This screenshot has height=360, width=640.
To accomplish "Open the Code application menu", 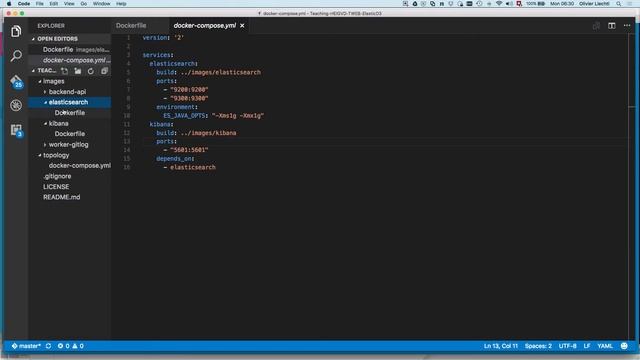I will (24, 4).
